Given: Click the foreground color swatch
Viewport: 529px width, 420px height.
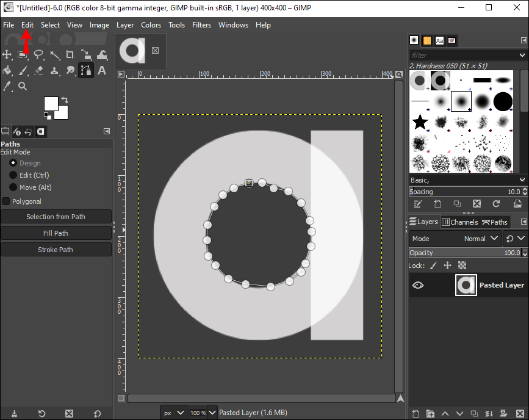Looking at the screenshot, I should point(51,103).
